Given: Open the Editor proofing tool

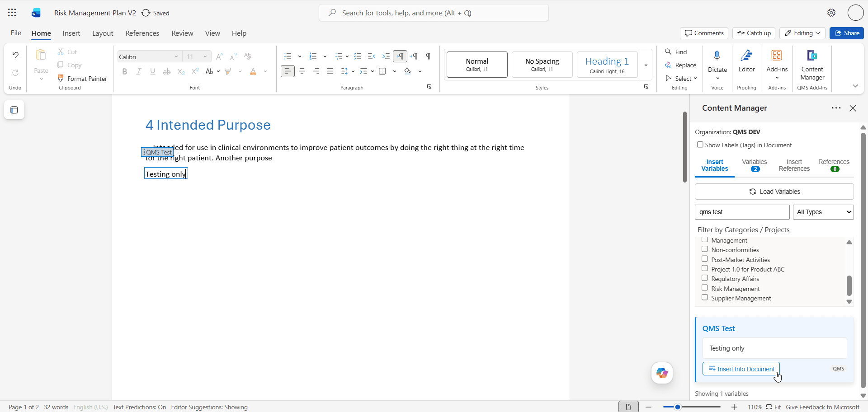Looking at the screenshot, I should click(x=746, y=61).
